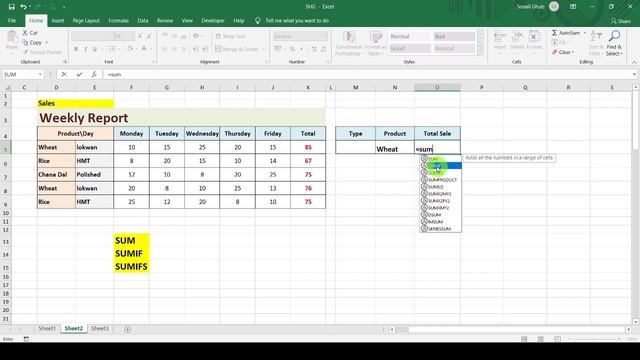Open the Clipboard dialog launcher
640x360 pixels.
(x=65, y=62)
